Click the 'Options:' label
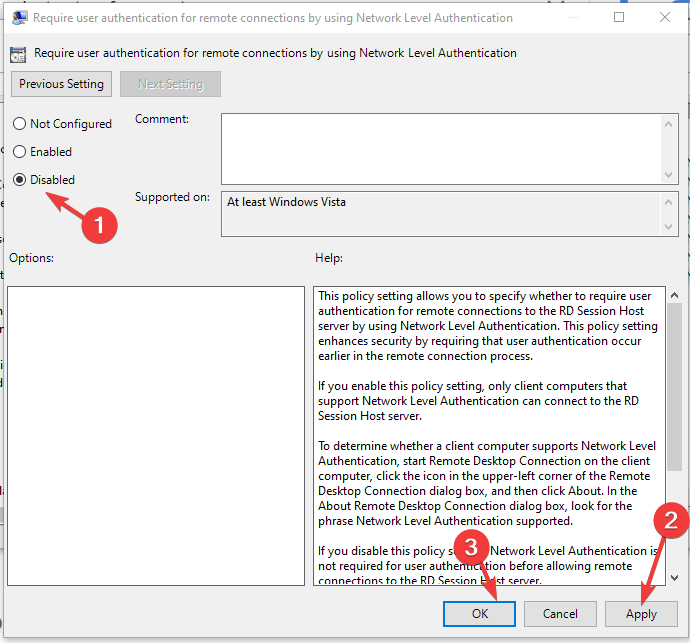Image resolution: width=690 pixels, height=643 pixels. [x=31, y=258]
